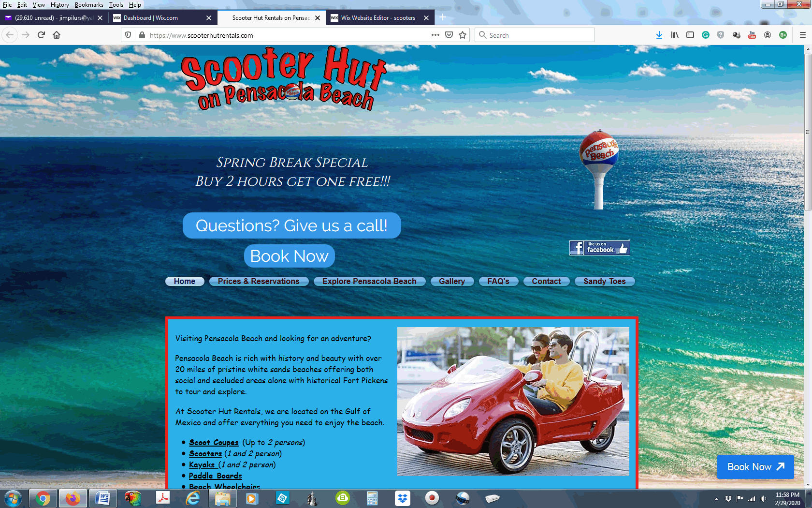The width and height of the screenshot is (812, 508).
Task: Open the File menu
Action: (7, 5)
